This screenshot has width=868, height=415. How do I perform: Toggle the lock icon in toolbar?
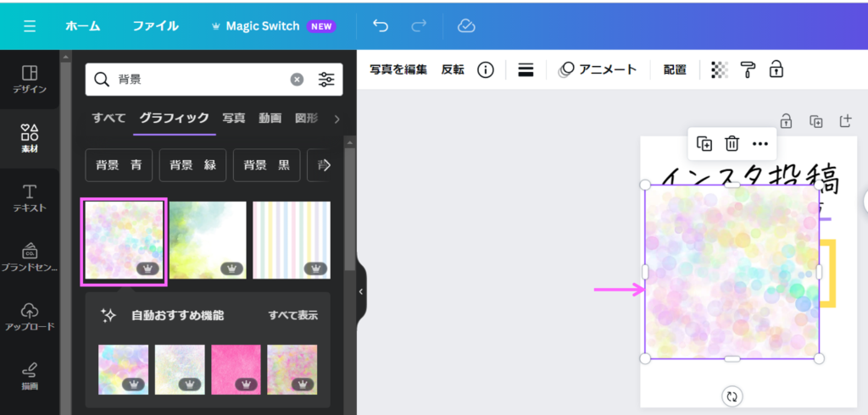coord(776,69)
